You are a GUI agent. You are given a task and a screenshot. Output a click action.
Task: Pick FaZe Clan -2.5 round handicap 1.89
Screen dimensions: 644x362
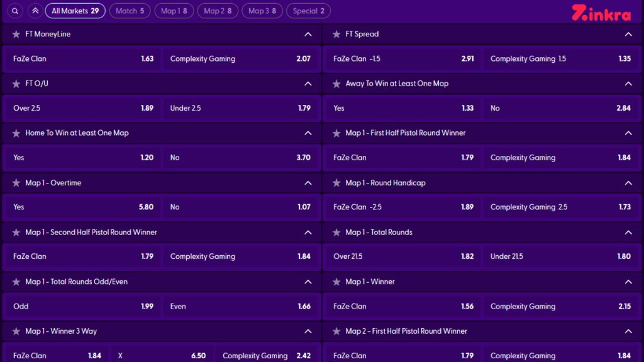coord(403,207)
